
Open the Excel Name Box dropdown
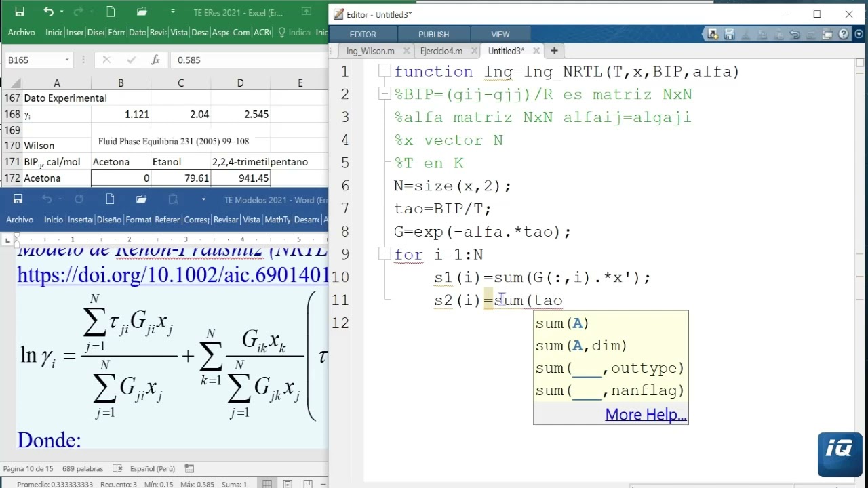coord(66,60)
